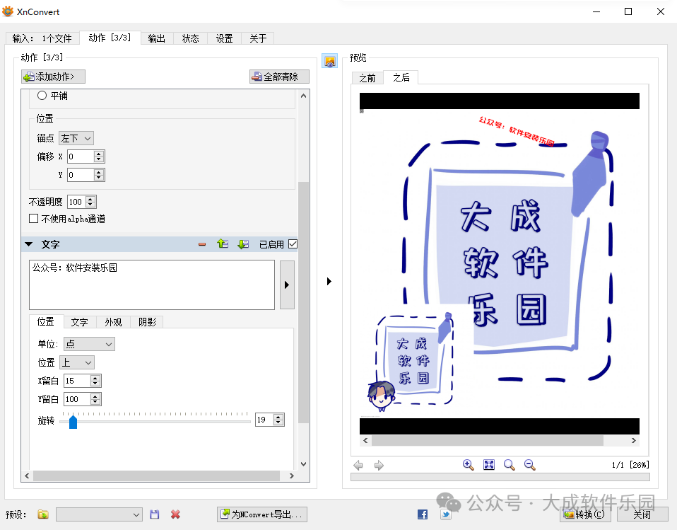
Task: Toggle the 已启用 checkbox for the 文字 action
Action: 292,244
